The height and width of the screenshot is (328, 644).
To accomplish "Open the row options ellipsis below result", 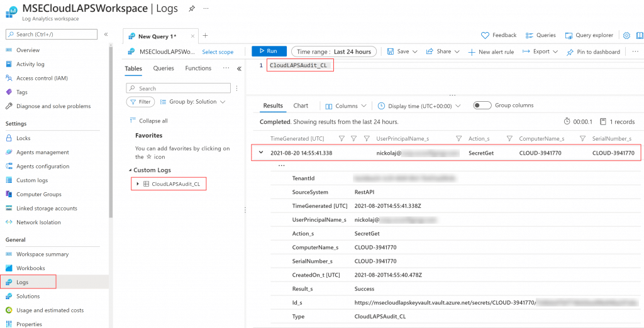I will 281,166.
